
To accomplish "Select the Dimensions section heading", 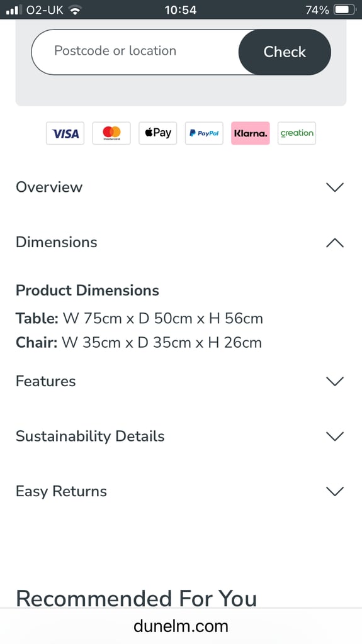I will tap(57, 242).
